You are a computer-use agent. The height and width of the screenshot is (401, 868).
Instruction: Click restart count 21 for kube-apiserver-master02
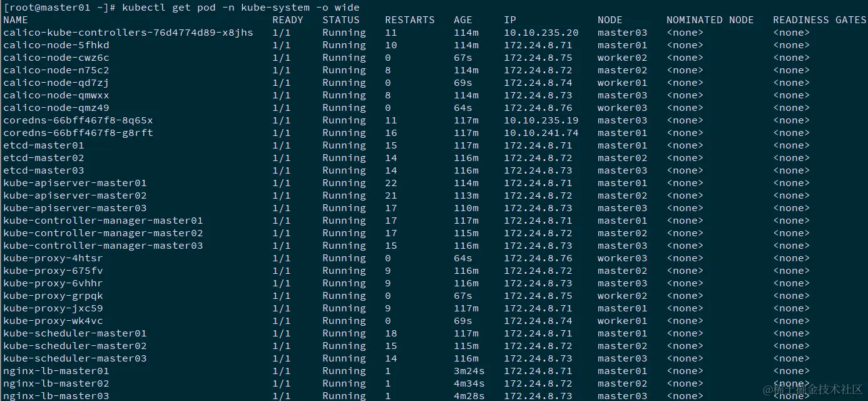[391, 195]
